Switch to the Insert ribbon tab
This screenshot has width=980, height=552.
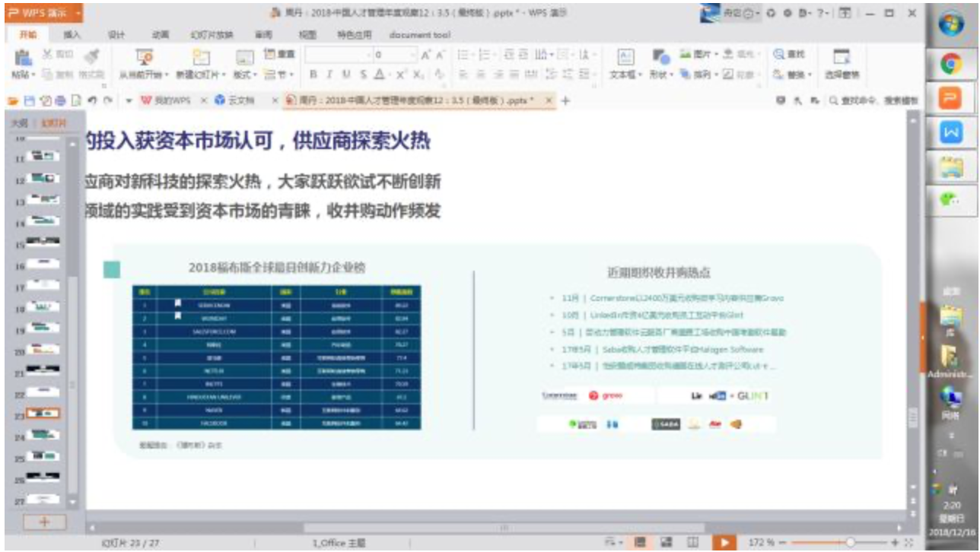pos(72,35)
